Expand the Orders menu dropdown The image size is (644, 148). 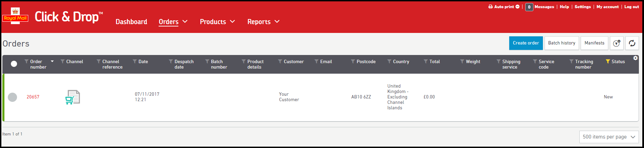click(185, 22)
